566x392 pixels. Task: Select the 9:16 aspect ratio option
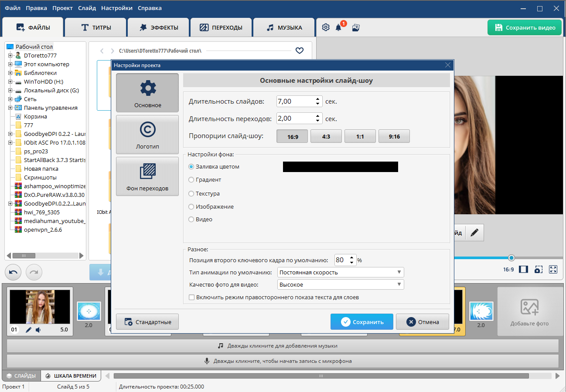[394, 136]
